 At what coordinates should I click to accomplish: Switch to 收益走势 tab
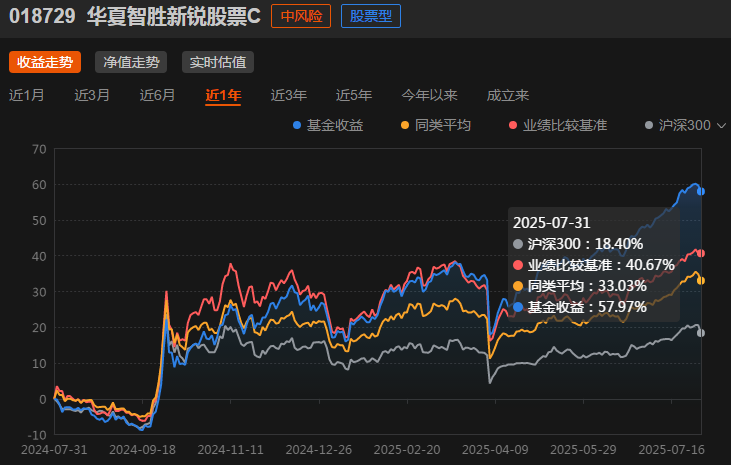click(x=45, y=62)
